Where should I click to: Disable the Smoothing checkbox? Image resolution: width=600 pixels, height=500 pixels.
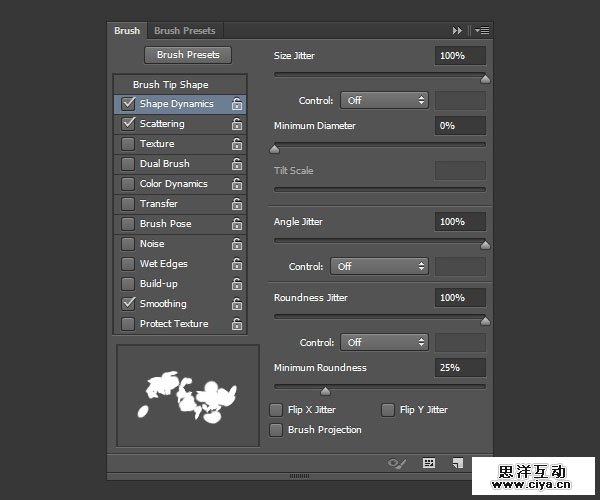(x=128, y=304)
